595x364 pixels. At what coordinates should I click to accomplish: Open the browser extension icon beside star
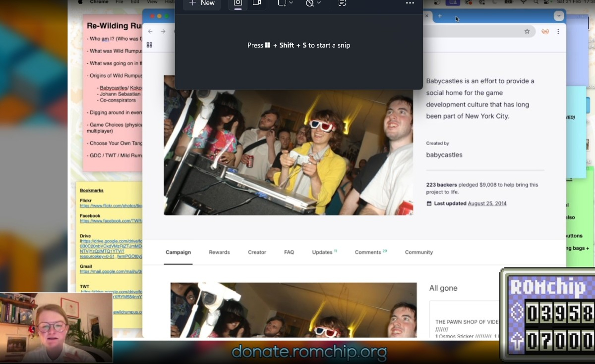point(545,31)
